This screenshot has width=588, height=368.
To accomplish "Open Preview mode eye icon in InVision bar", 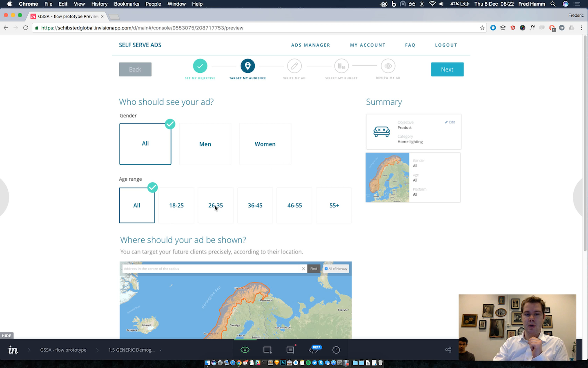I will click(245, 350).
